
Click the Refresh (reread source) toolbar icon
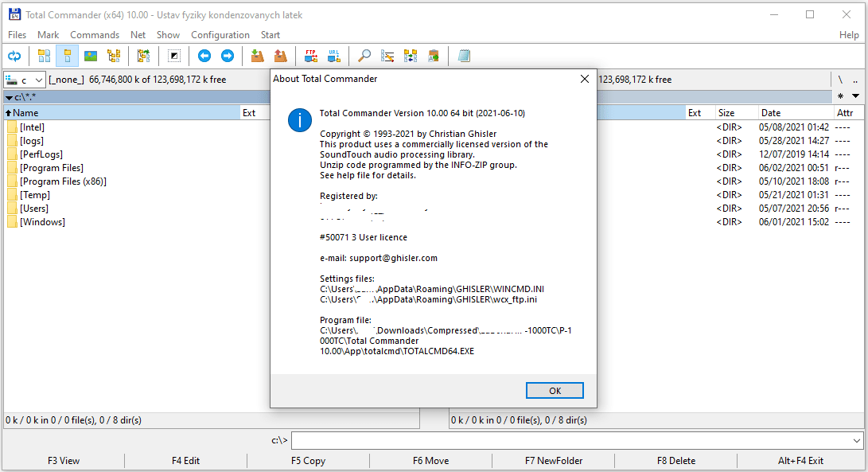pos(14,56)
